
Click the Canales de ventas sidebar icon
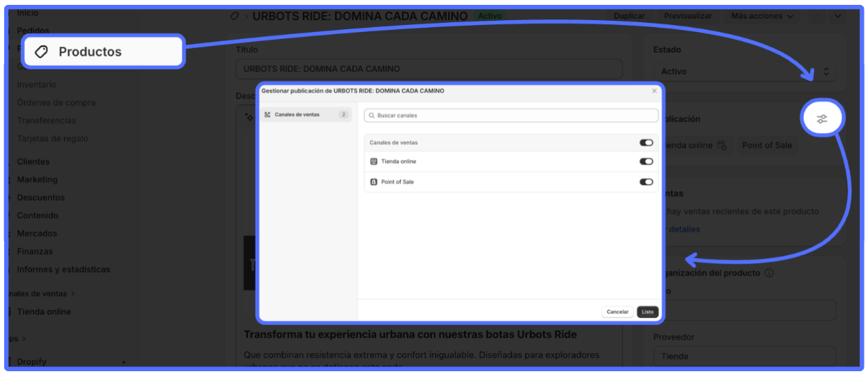click(x=268, y=115)
